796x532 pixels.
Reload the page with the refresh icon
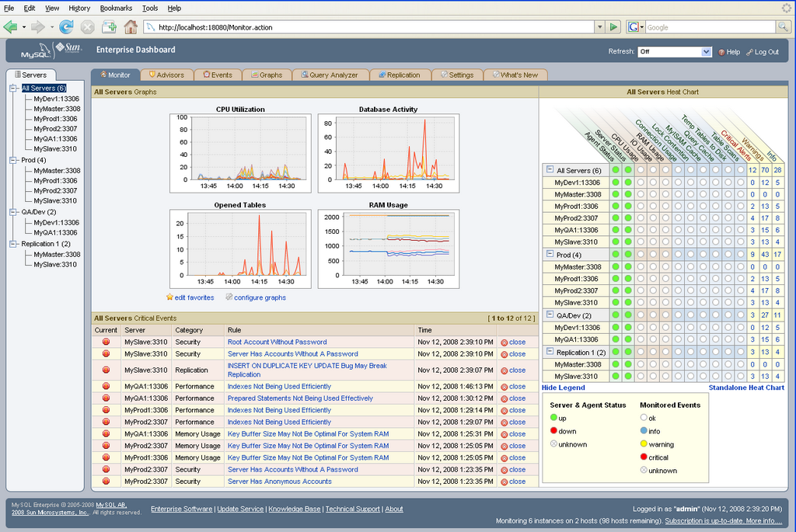pos(66,27)
